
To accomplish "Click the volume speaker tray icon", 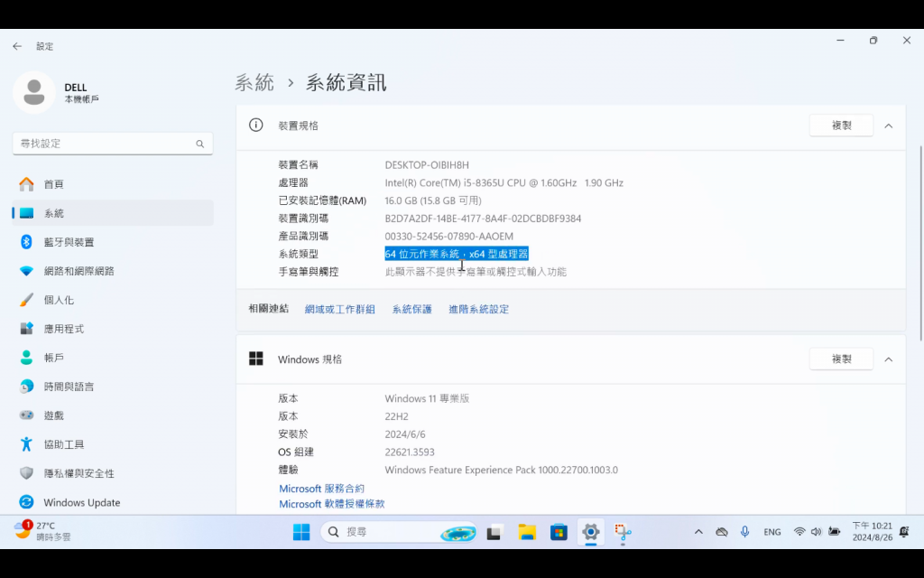I will [816, 531].
